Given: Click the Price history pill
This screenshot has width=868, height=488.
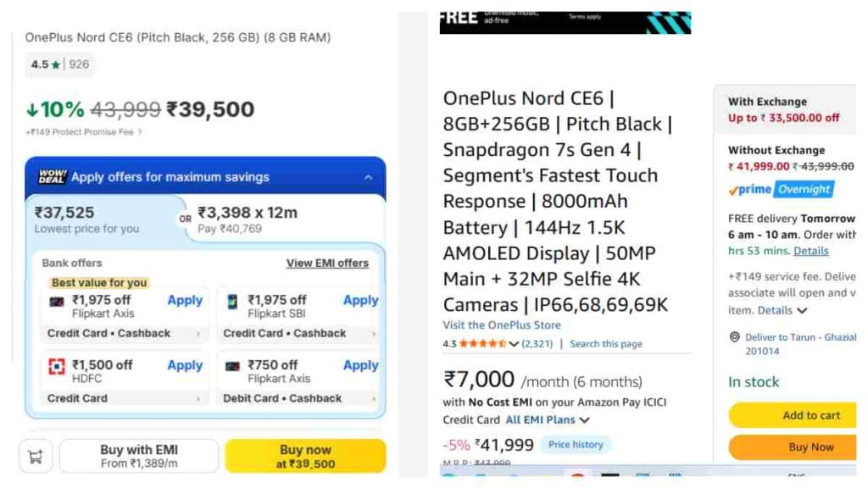Looking at the screenshot, I should point(576,444).
